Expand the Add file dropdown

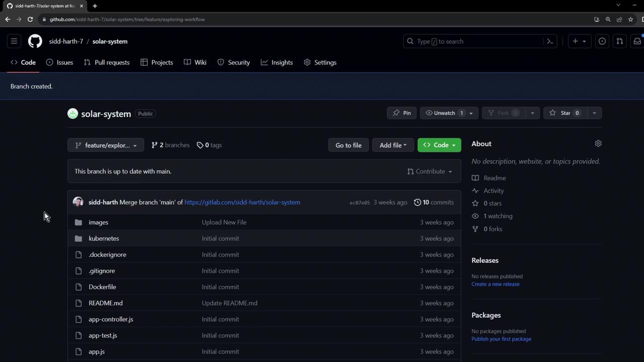click(393, 145)
